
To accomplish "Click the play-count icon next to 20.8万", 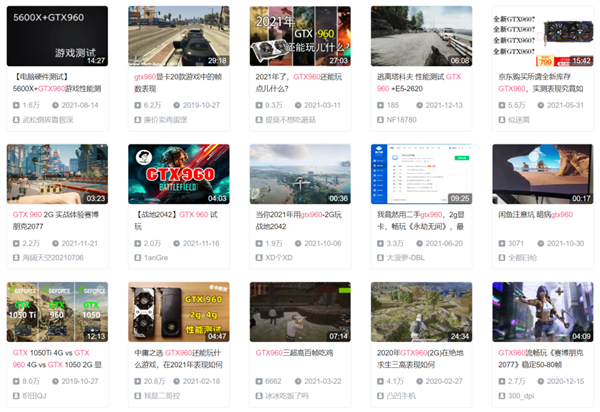I will pos(138,381).
